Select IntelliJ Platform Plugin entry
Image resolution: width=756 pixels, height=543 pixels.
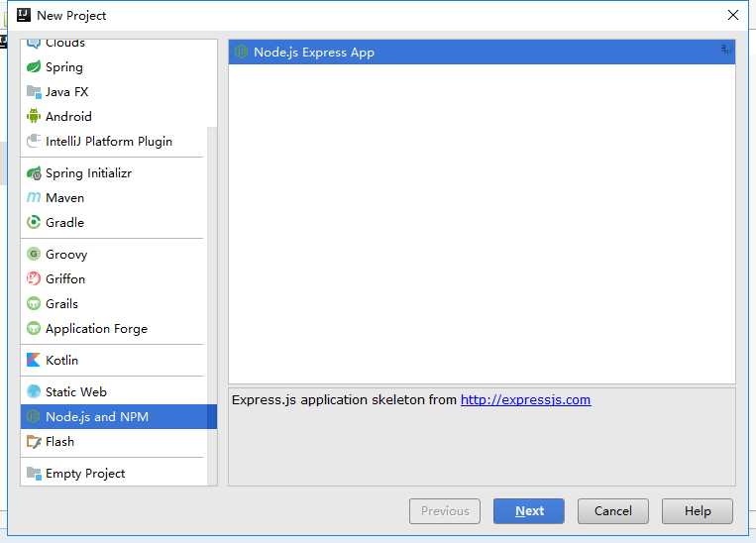114,141
